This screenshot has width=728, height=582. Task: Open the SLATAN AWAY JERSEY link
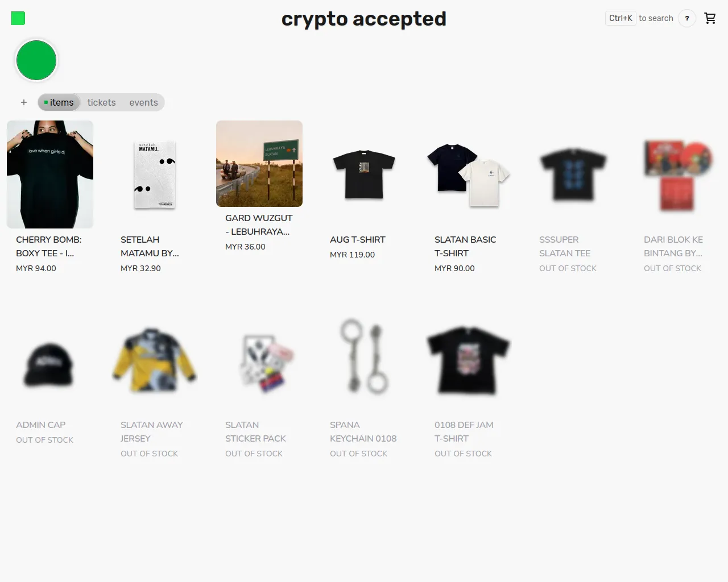[151, 431]
